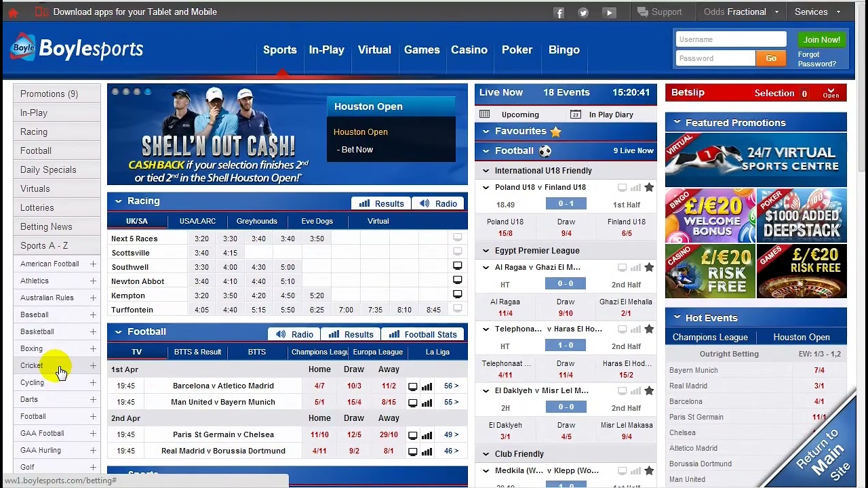Go to the Poker top menu

pos(517,49)
